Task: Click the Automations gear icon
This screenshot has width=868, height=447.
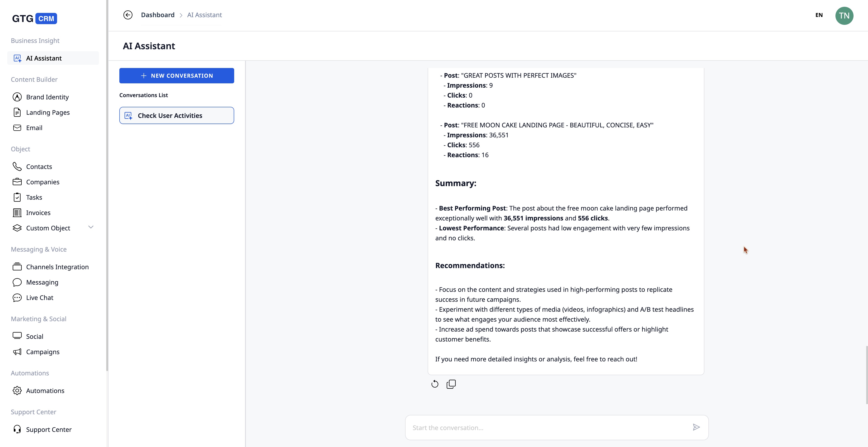Action: coord(17,391)
